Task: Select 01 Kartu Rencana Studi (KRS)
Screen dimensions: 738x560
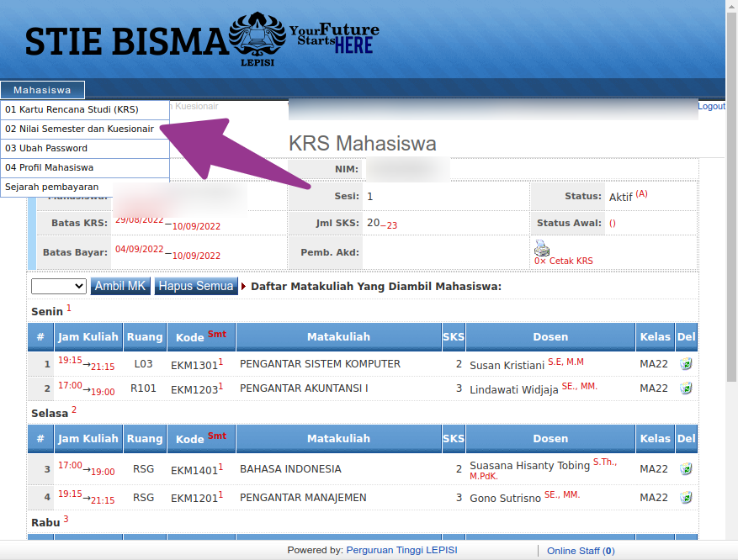Action: pyautogui.click(x=85, y=109)
